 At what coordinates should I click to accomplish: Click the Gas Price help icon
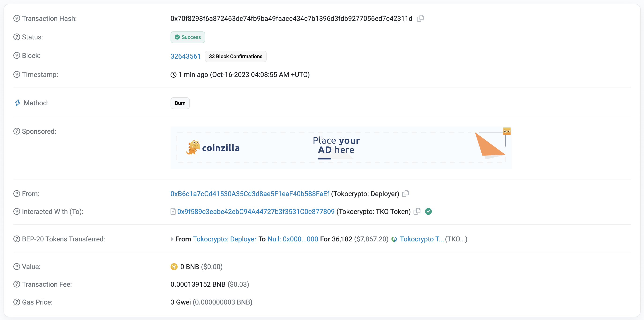coord(16,302)
